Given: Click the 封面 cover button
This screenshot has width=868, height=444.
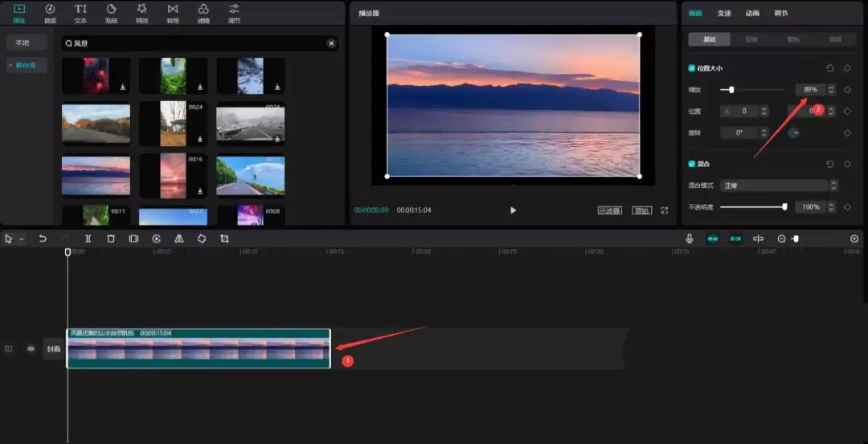Looking at the screenshot, I should pyautogui.click(x=53, y=349).
